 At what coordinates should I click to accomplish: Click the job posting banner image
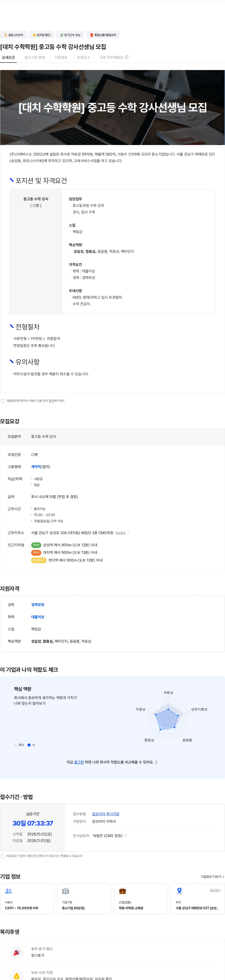click(x=112, y=107)
